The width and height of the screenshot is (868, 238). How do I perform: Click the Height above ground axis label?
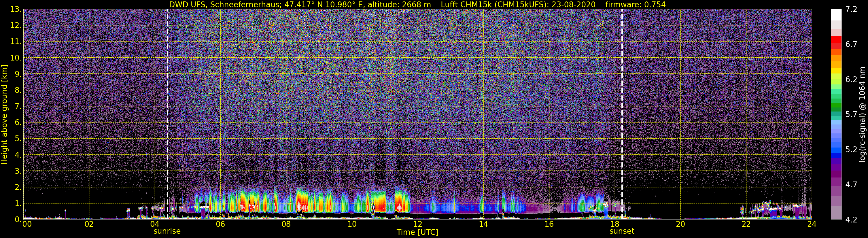tap(4, 114)
